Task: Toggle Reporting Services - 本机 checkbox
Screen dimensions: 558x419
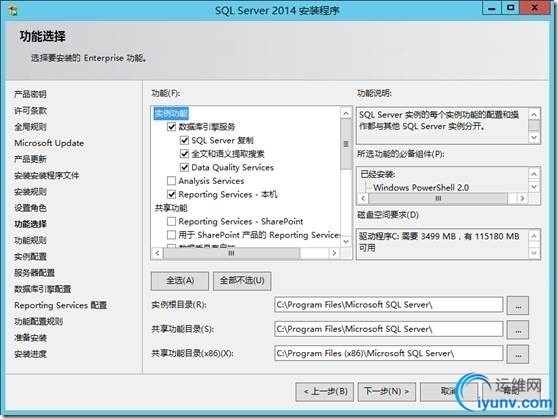Action: [x=172, y=194]
